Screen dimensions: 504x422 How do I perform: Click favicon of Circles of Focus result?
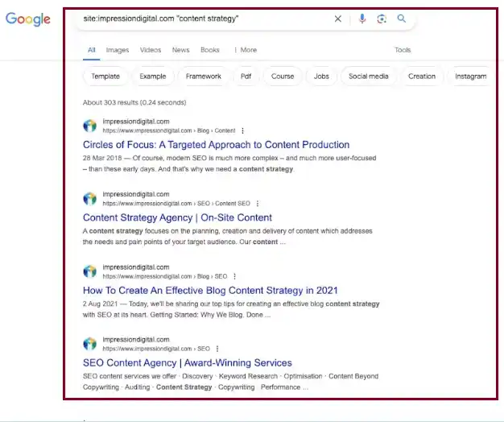[x=89, y=126]
